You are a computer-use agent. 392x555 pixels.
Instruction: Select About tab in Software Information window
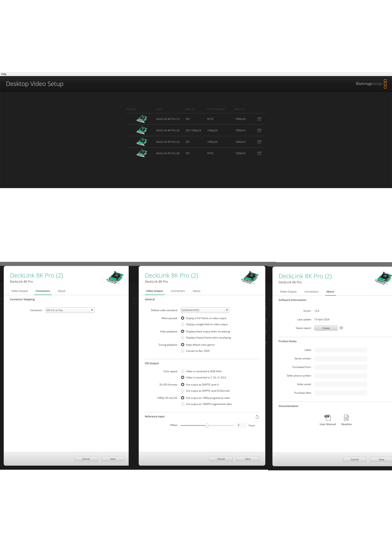330,292
